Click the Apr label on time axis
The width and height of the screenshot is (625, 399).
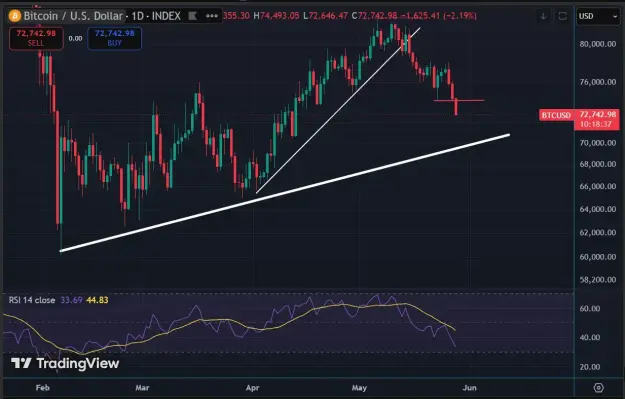(252, 387)
